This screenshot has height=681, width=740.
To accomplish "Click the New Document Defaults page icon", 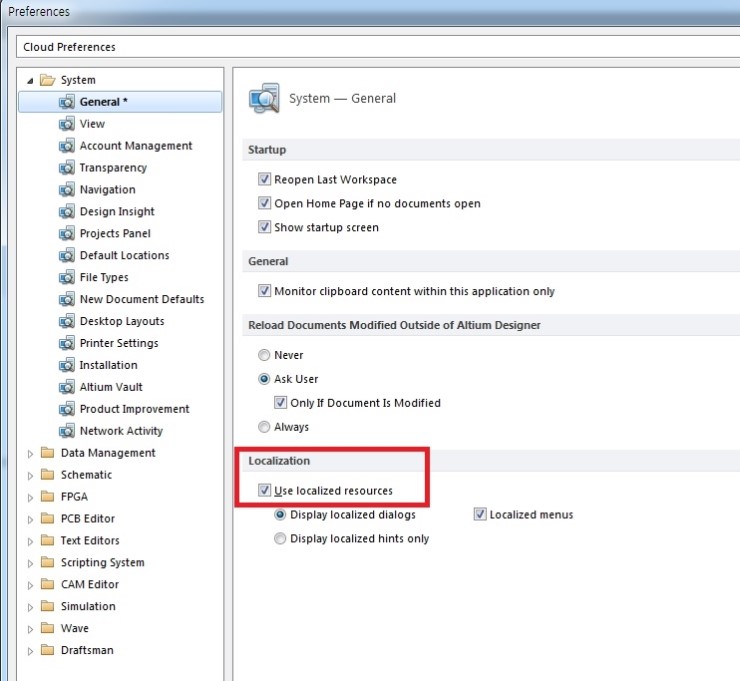I will [x=67, y=299].
